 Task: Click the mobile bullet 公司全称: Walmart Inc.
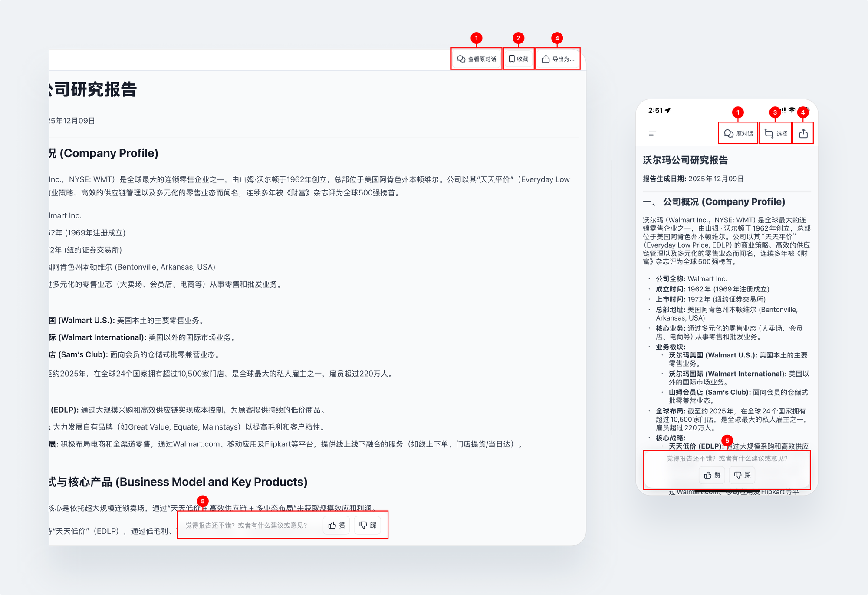(x=691, y=279)
